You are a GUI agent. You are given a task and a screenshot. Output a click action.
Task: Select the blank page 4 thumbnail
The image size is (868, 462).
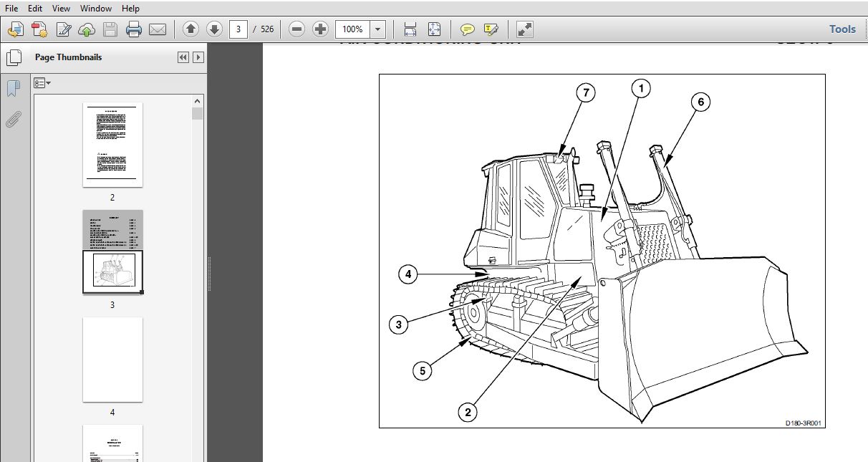tap(112, 360)
